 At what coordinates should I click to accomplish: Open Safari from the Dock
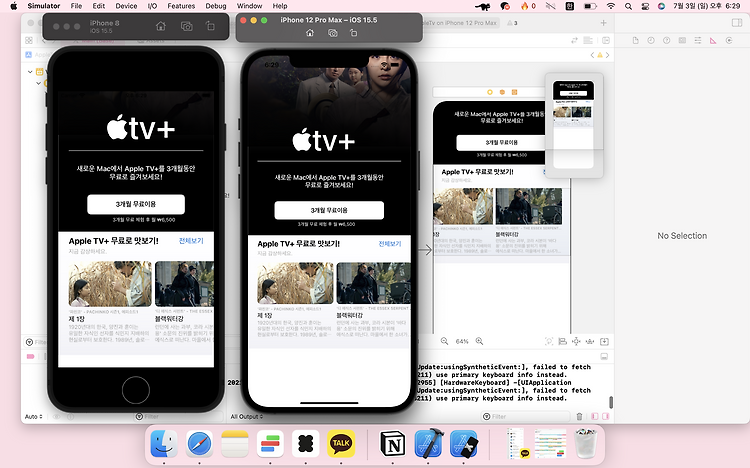[199, 444]
